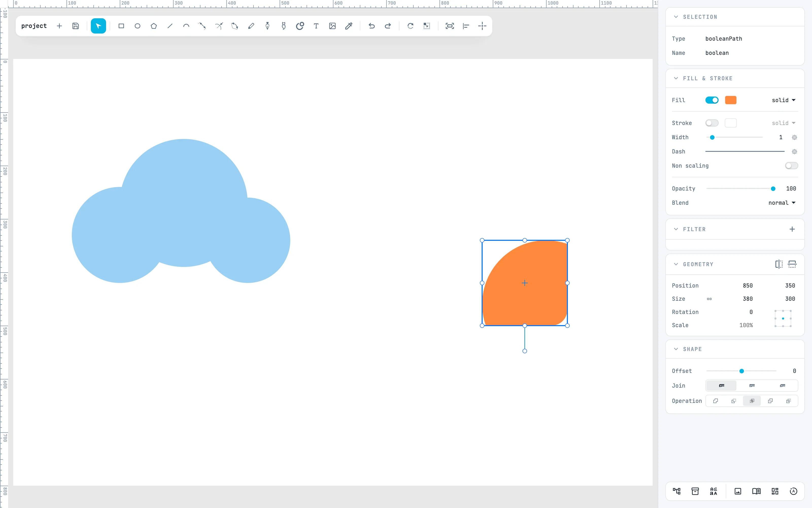Image resolution: width=812 pixels, height=508 pixels.
Task: Select the polygon shape tool
Action: pyautogui.click(x=154, y=26)
